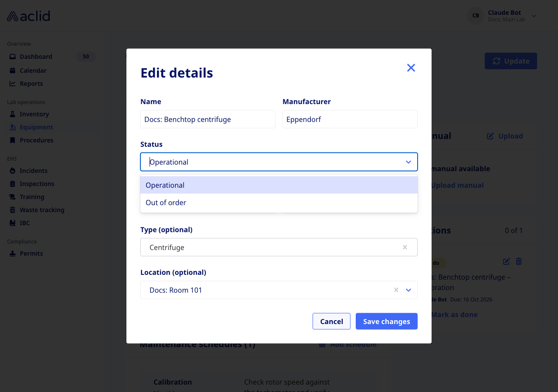
Task: Expand the Status dropdown arrow
Action: click(408, 162)
